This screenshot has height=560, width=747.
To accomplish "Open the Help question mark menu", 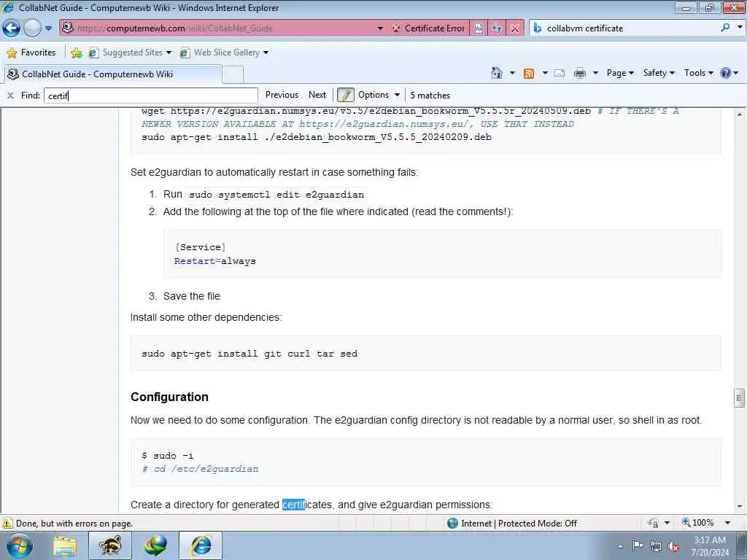I will [729, 73].
